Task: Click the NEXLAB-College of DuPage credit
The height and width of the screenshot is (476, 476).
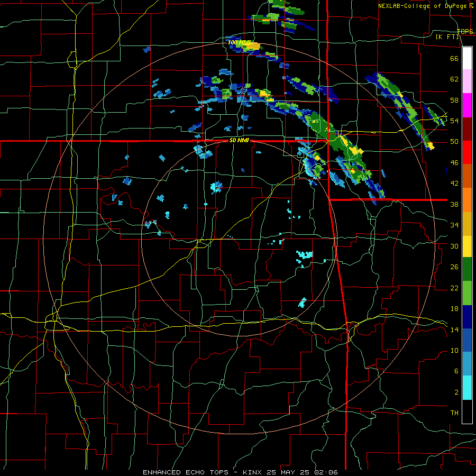Action: coord(424,6)
